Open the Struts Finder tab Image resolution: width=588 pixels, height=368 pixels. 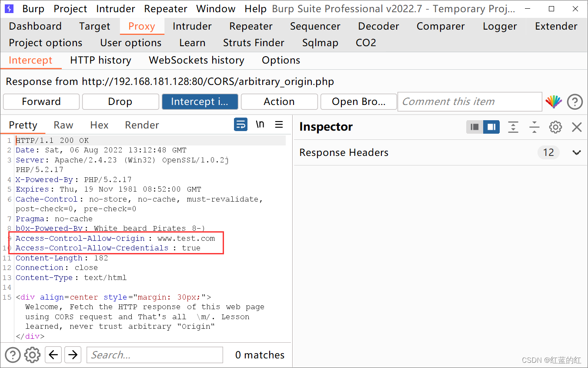point(254,43)
